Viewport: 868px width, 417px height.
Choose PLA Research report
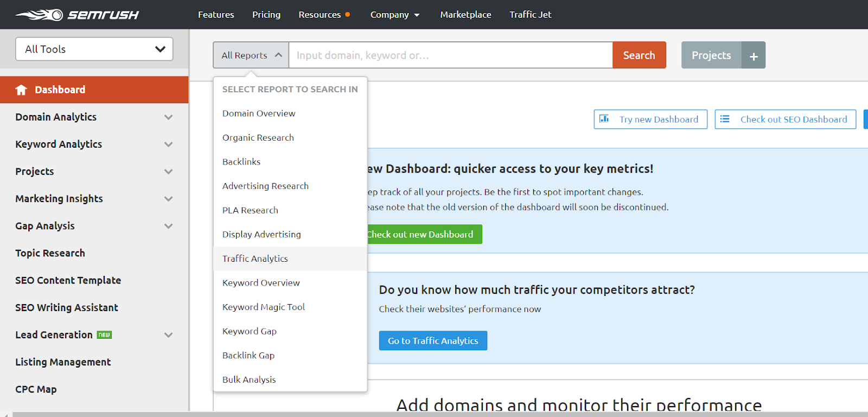(290, 210)
